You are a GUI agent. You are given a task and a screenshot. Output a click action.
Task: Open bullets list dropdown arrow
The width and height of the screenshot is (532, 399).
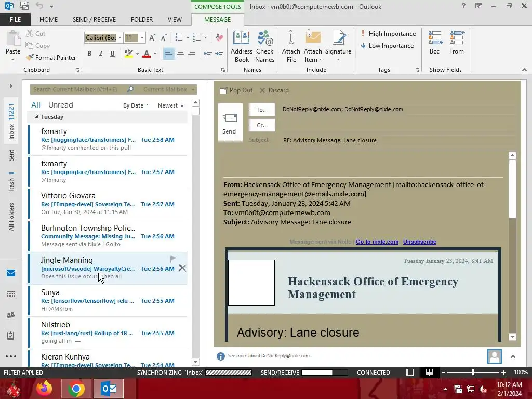click(x=188, y=37)
